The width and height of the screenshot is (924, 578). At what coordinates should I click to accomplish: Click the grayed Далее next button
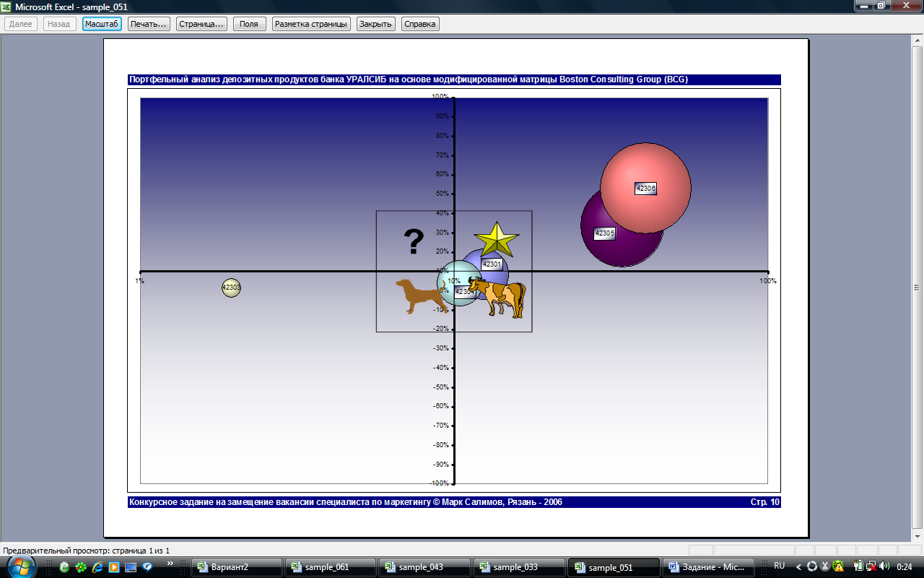tap(21, 24)
